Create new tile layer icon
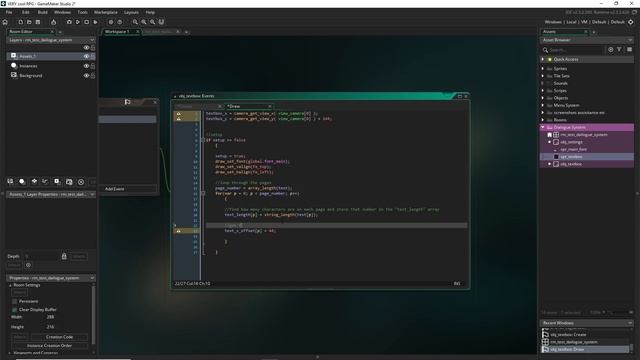Image resolution: width=640 pixels, height=360 pixels. click(x=34, y=182)
